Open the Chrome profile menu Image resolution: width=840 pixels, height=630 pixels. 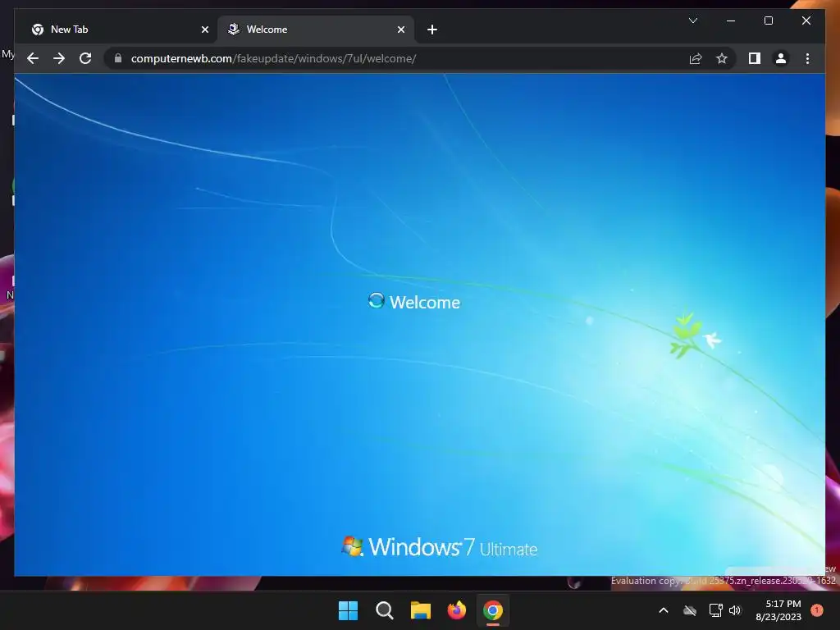pyautogui.click(x=781, y=58)
